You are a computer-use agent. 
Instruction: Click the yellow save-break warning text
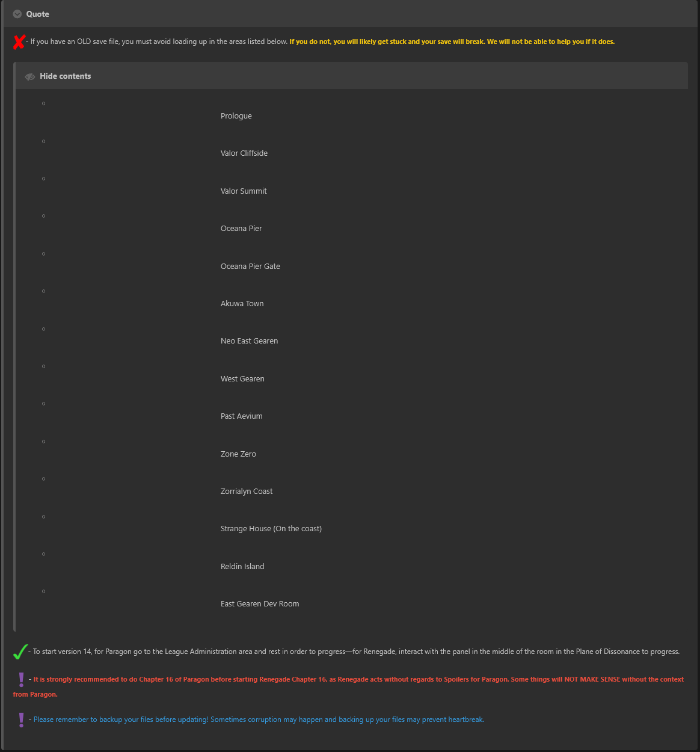[452, 42]
